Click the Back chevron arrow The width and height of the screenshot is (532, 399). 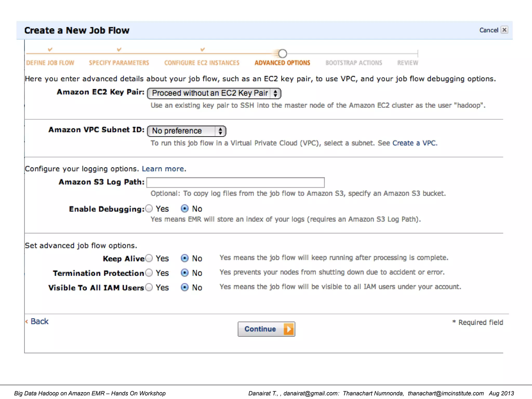click(x=27, y=322)
